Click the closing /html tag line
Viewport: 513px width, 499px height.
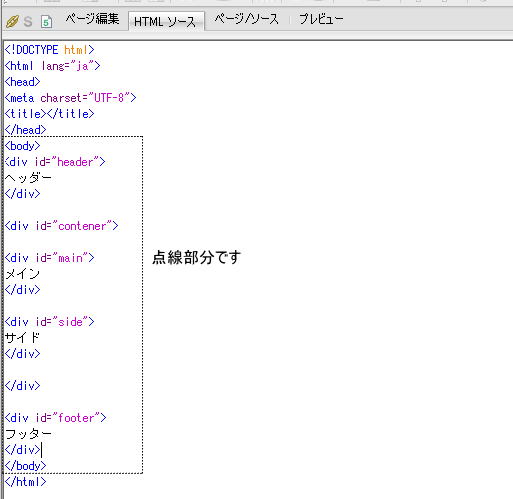coord(25,482)
